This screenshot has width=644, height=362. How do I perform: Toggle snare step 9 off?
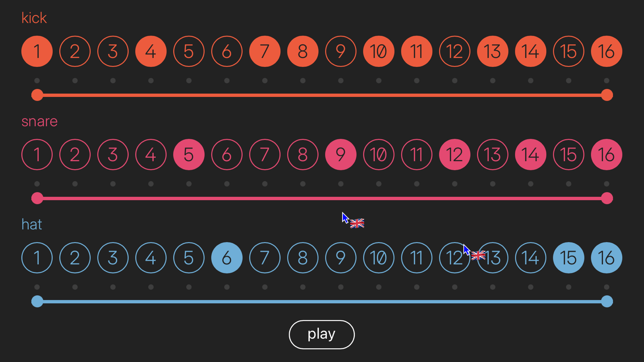(x=341, y=154)
